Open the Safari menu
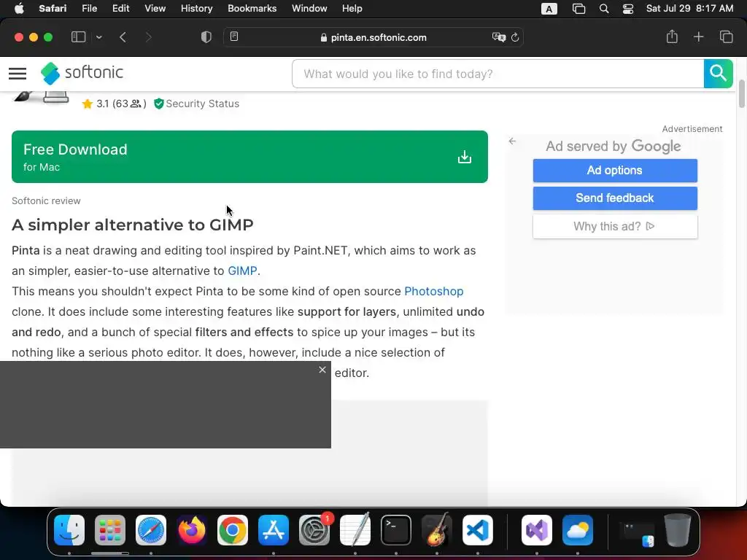Viewport: 747px width, 560px height. click(x=53, y=9)
